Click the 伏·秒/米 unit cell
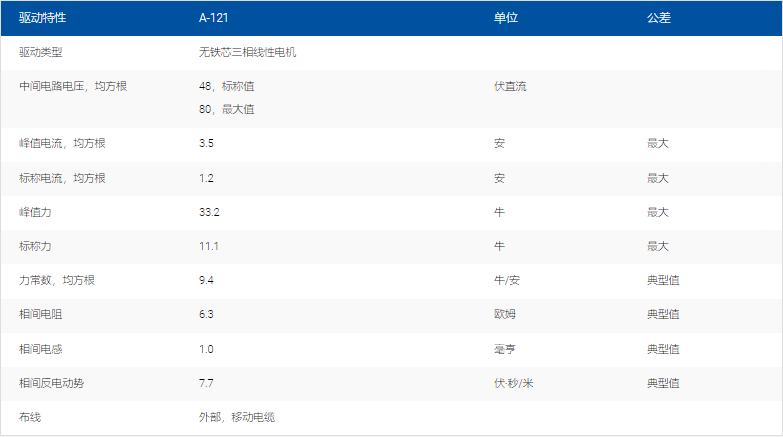This screenshot has width=783, height=437. pyautogui.click(x=514, y=383)
